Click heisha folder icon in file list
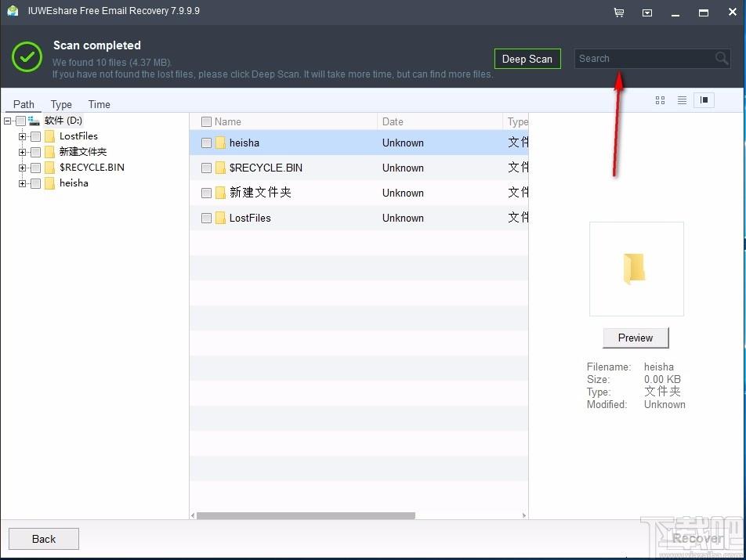746x560 pixels. click(x=220, y=143)
